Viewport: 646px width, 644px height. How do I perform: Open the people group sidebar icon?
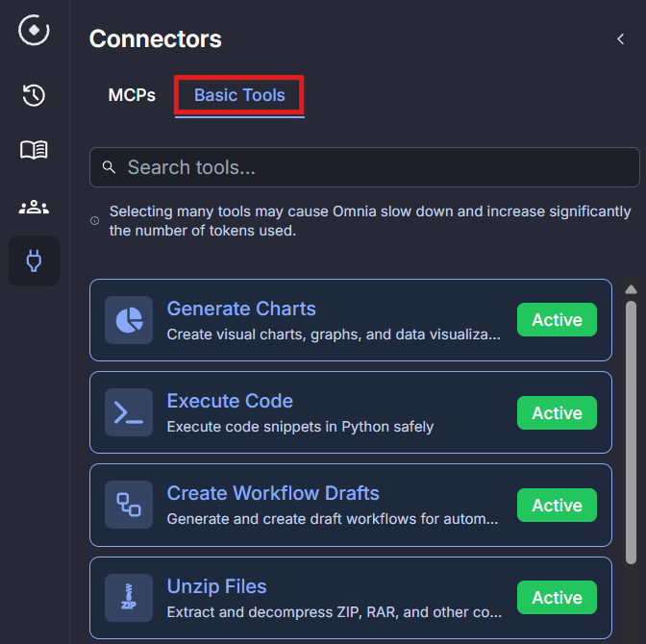(35, 207)
